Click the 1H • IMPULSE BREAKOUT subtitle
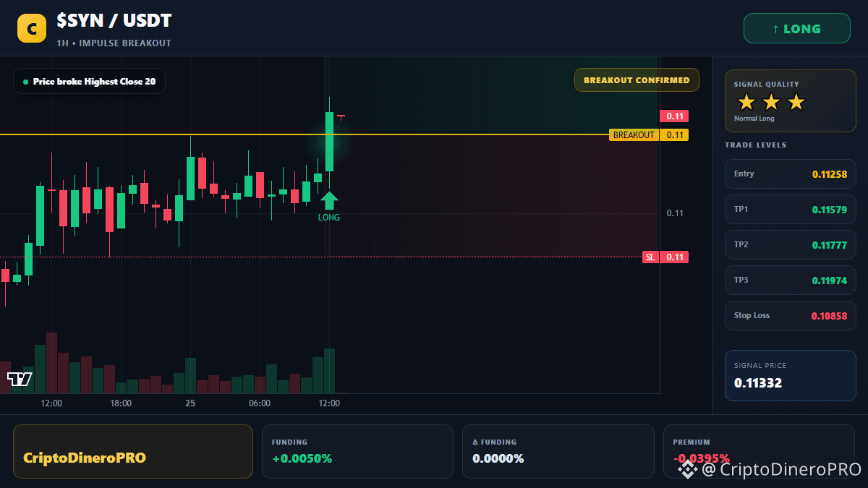 point(114,43)
